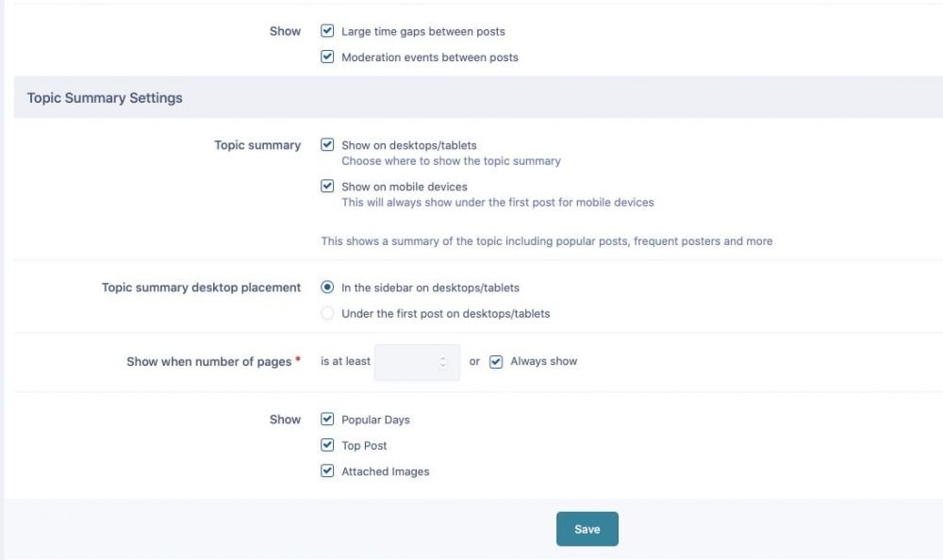The height and width of the screenshot is (560, 943).
Task: Uncheck 'Moderation events between posts'
Action: (x=327, y=56)
